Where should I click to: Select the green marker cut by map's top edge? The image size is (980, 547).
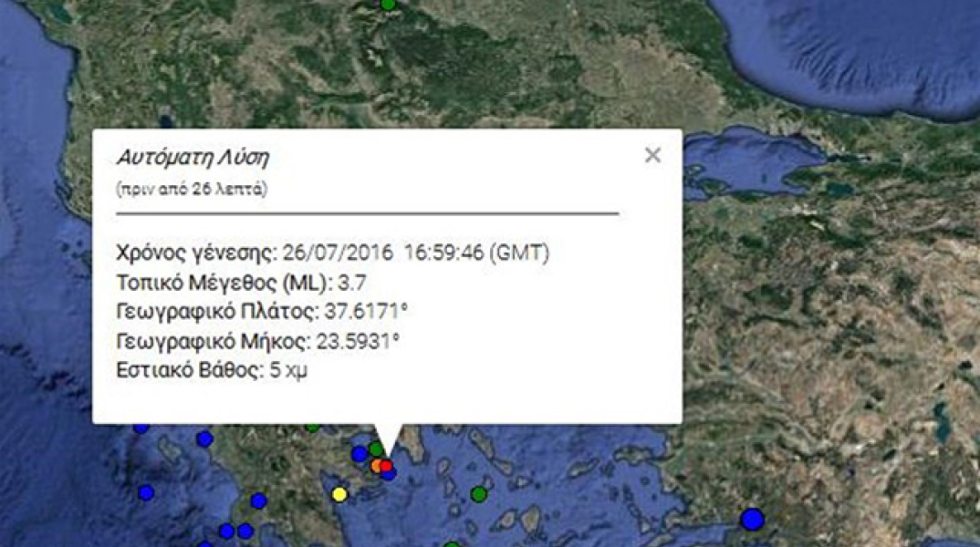(388, 5)
